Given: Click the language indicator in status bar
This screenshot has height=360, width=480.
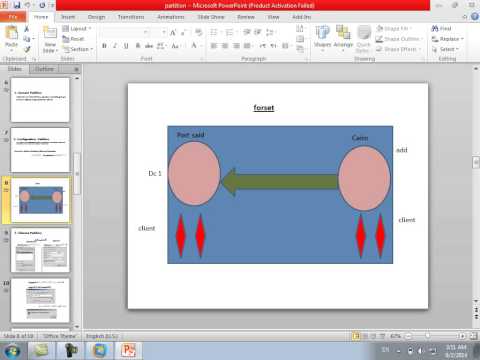Looking at the screenshot, I should [102, 336].
